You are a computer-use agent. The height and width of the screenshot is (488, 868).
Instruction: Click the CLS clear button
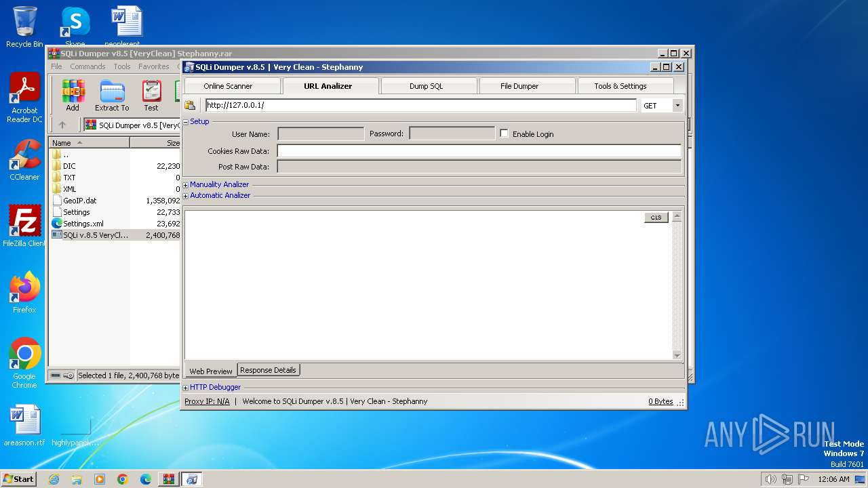pyautogui.click(x=656, y=218)
